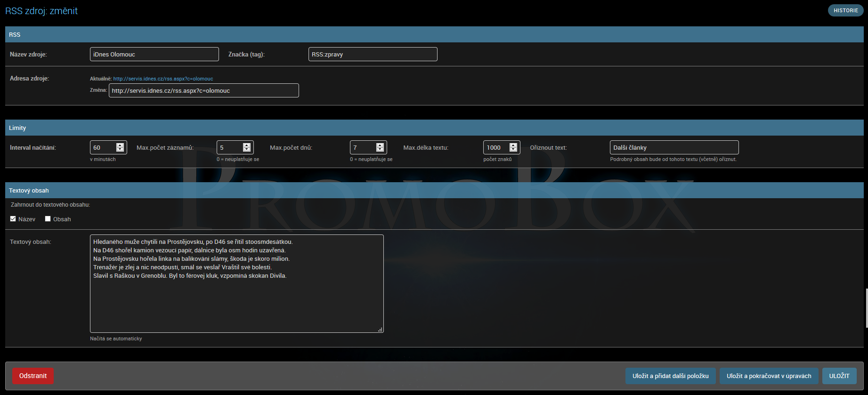This screenshot has width=868, height=395.
Task: Focus the Název zdroje input field
Action: coord(154,54)
